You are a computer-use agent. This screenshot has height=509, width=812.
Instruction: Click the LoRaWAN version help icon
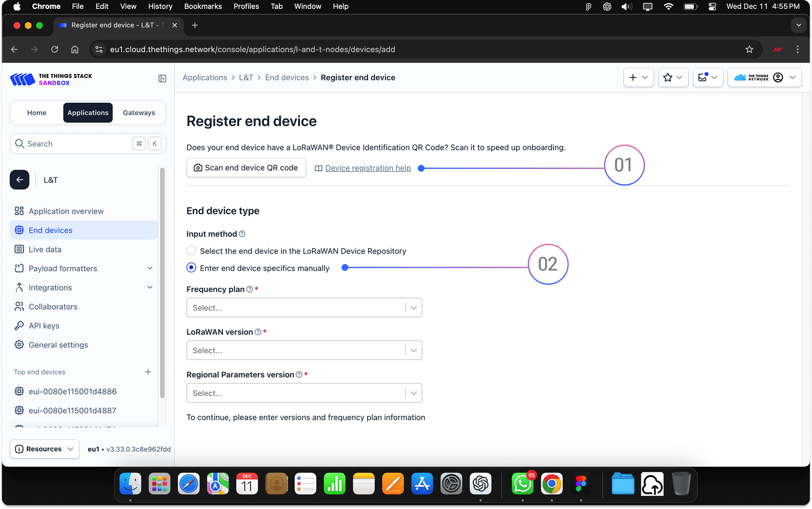click(258, 332)
